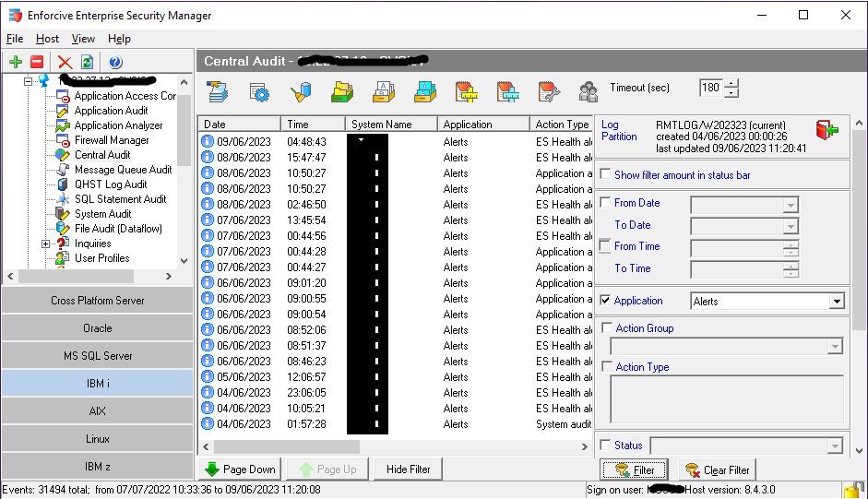Open help via blue question mark icon
This screenshot has height=499, width=868.
tap(115, 62)
